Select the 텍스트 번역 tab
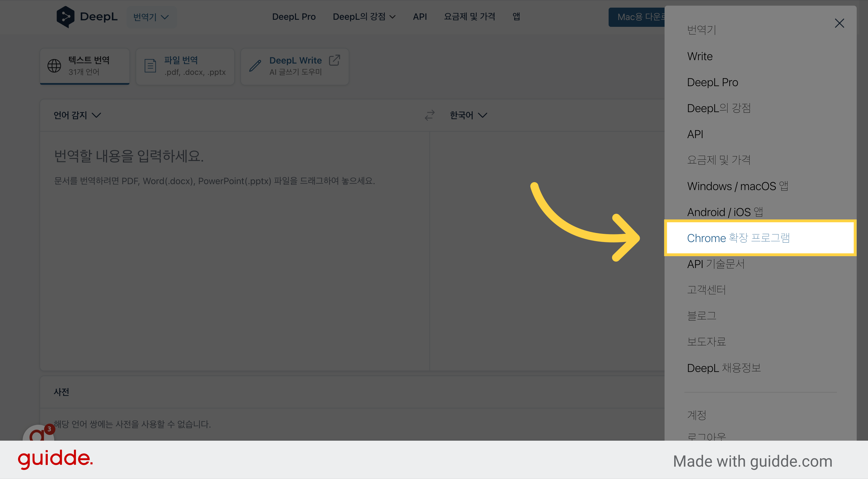Screen dimensions: 868x479 (85, 66)
